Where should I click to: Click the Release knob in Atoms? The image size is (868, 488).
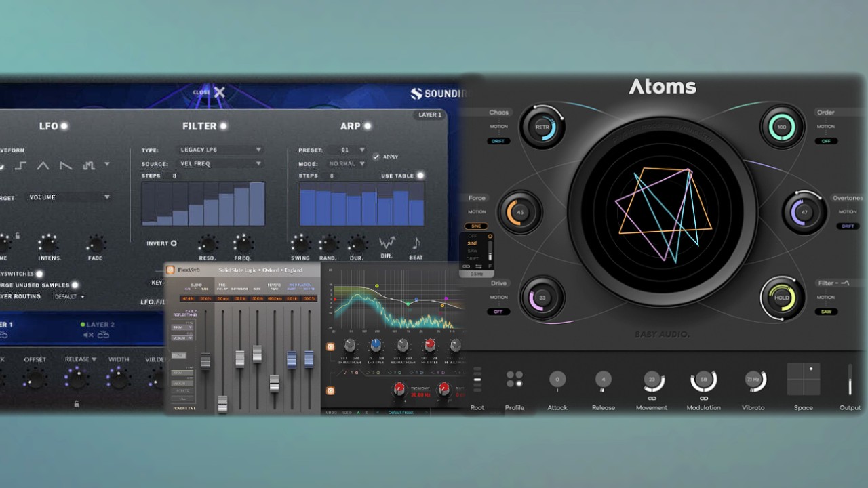click(x=603, y=380)
